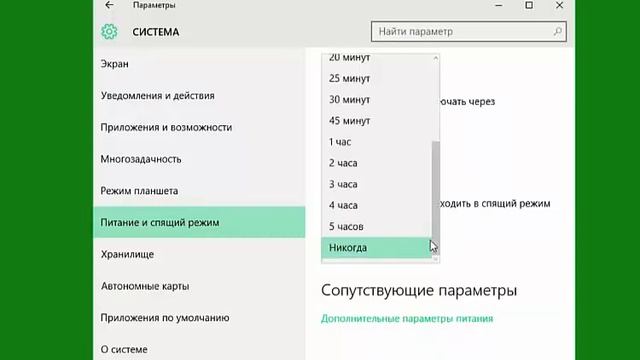Open the Хранилище section
Image resolution: width=640 pixels, height=360 pixels.
point(199,254)
